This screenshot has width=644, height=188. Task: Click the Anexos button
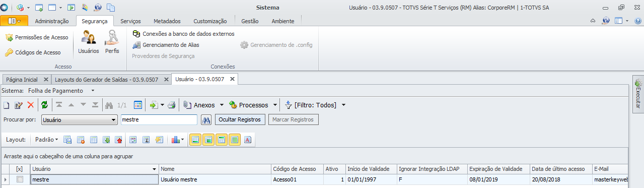coord(199,105)
